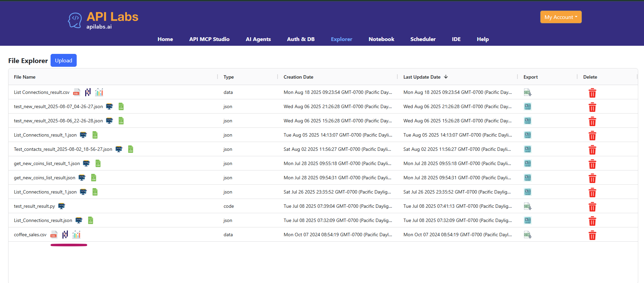
Task: Open the My Account dropdown
Action: (x=561, y=17)
